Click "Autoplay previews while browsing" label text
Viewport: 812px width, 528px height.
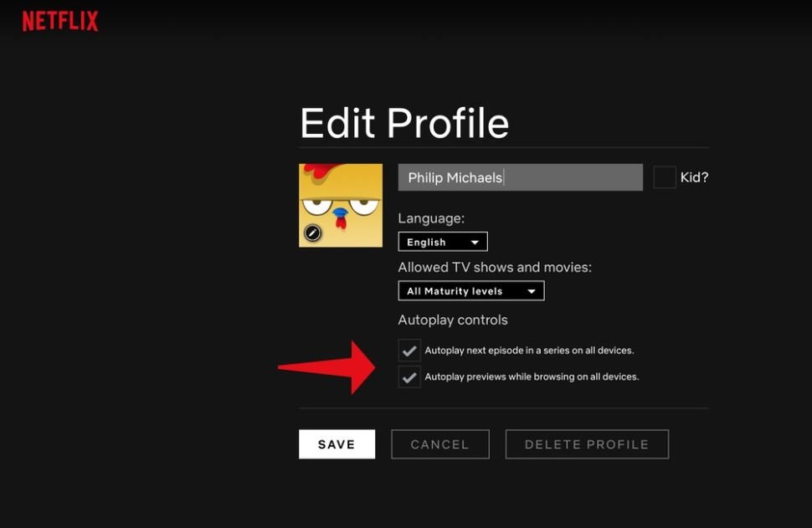click(532, 377)
